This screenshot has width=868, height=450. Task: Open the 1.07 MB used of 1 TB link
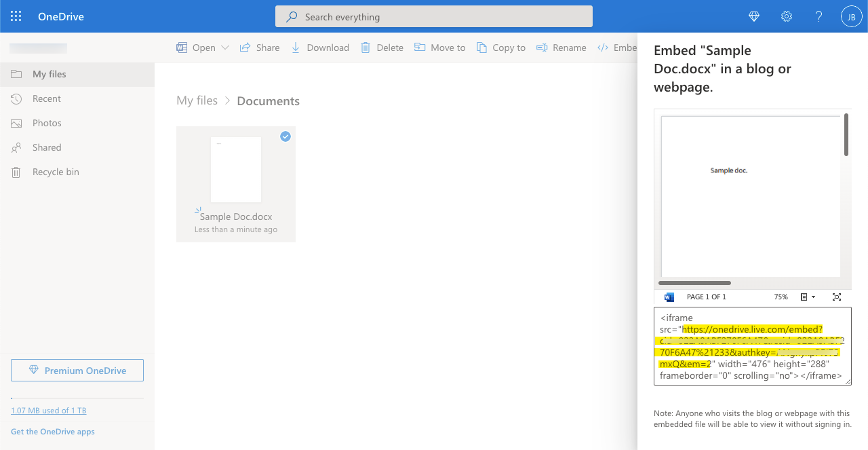[49, 411]
